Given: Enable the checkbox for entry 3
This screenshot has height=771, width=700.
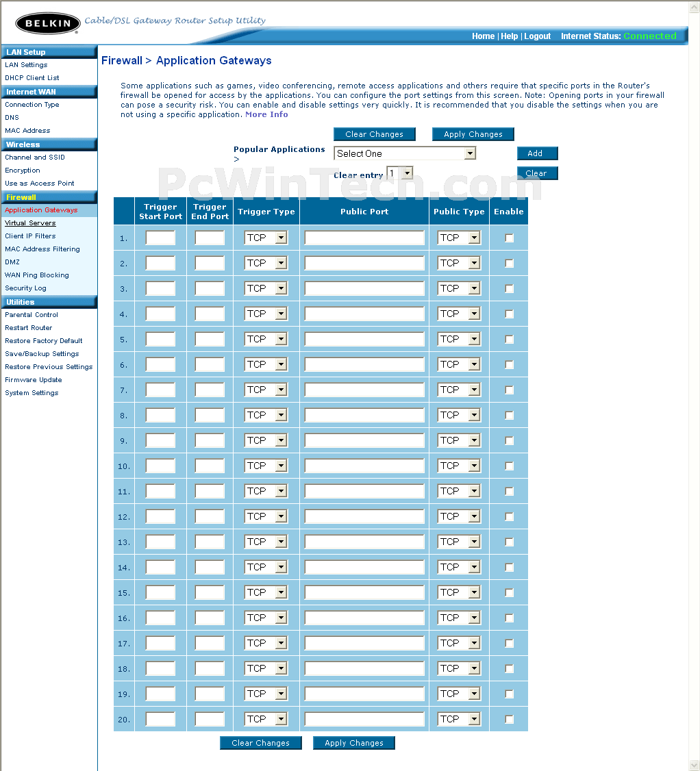Looking at the screenshot, I should (x=509, y=289).
